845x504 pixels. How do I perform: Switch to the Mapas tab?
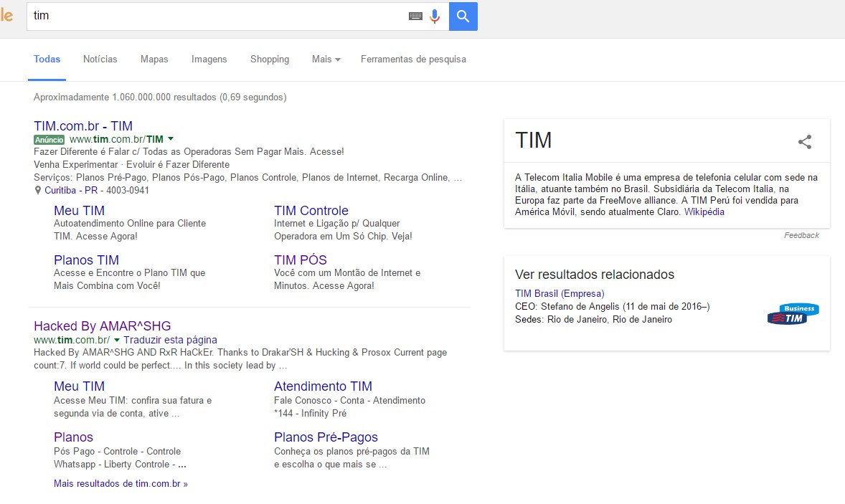pos(154,60)
